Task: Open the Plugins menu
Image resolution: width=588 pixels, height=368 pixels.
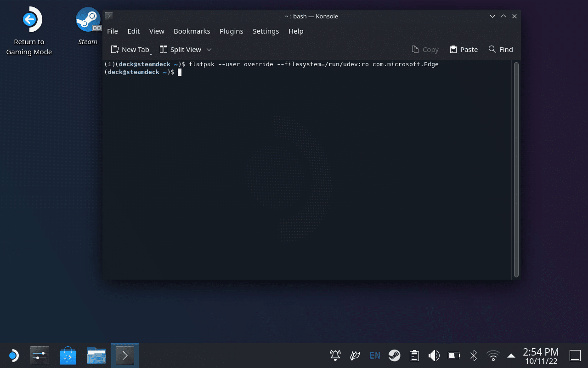Action: (x=231, y=31)
